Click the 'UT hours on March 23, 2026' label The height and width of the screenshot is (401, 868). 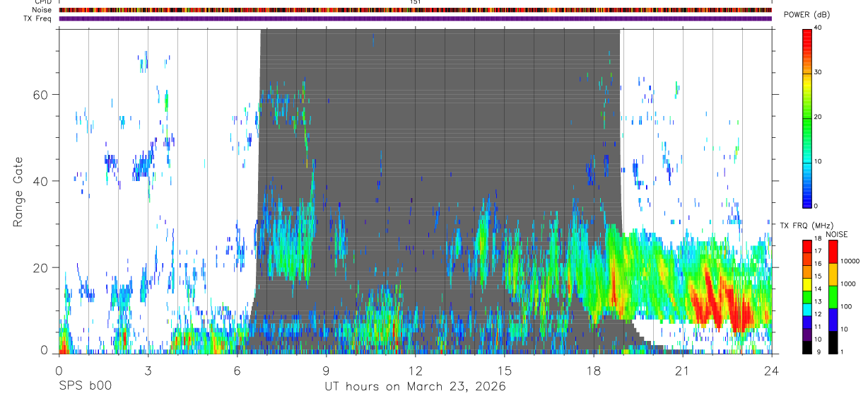(415, 387)
